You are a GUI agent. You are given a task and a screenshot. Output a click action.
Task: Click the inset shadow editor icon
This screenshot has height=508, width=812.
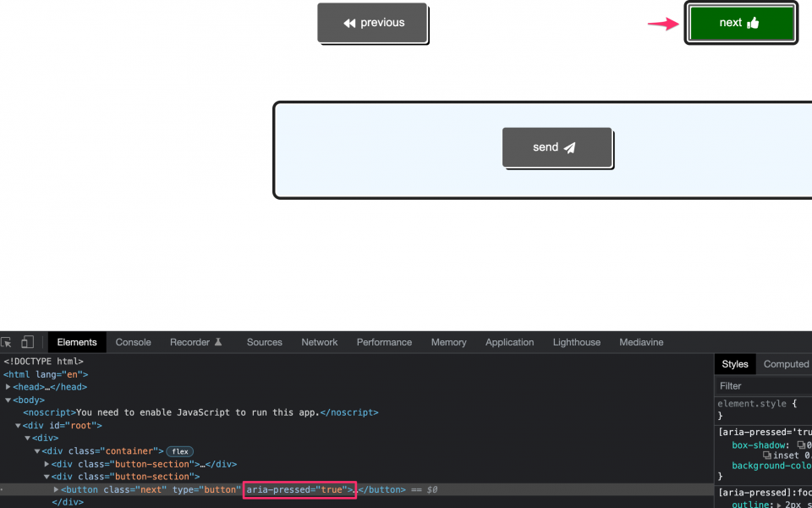[x=767, y=455]
